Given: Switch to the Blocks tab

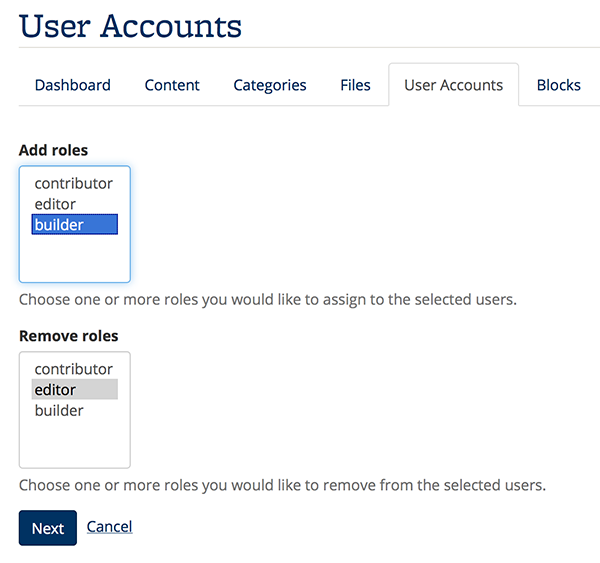Looking at the screenshot, I should pyautogui.click(x=559, y=85).
